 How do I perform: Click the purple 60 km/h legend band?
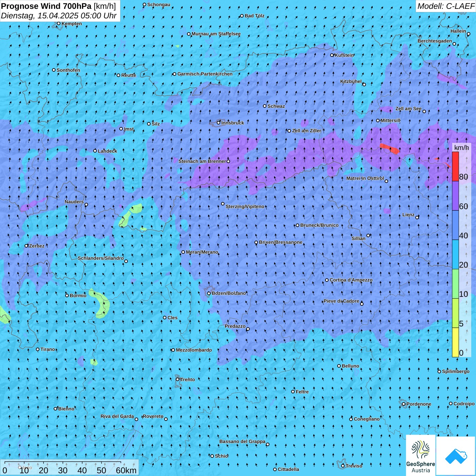pos(455,196)
